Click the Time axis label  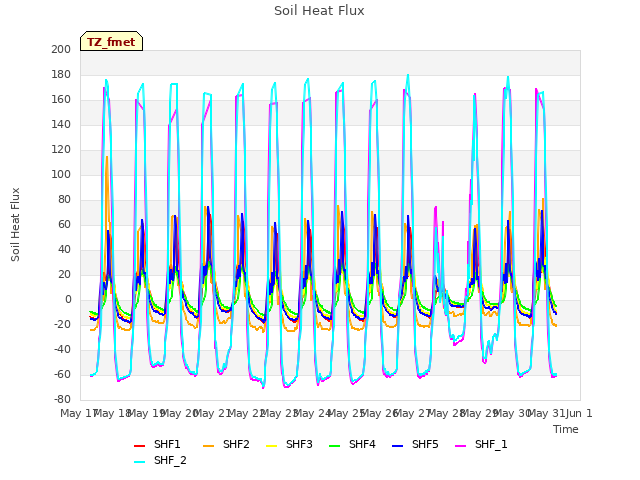pos(566,429)
